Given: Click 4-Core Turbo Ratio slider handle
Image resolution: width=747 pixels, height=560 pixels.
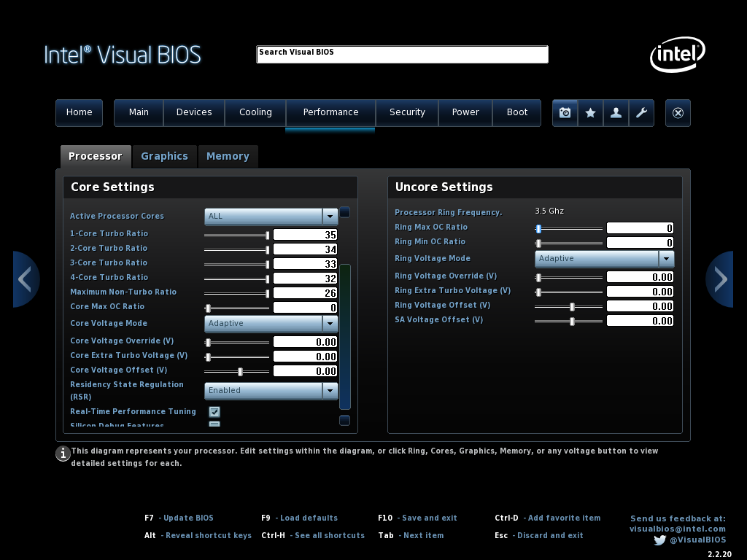Looking at the screenshot, I should (x=267, y=279).
